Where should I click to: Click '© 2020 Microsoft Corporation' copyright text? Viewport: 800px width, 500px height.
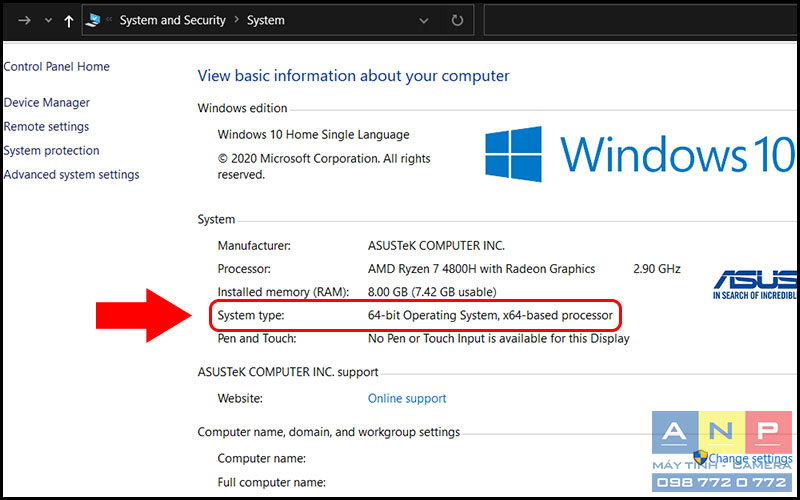pos(324,166)
